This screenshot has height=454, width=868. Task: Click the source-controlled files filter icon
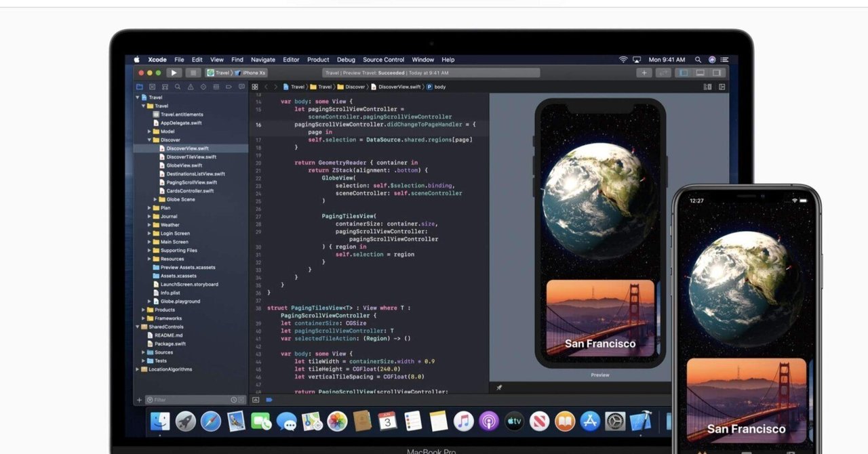[x=241, y=400]
